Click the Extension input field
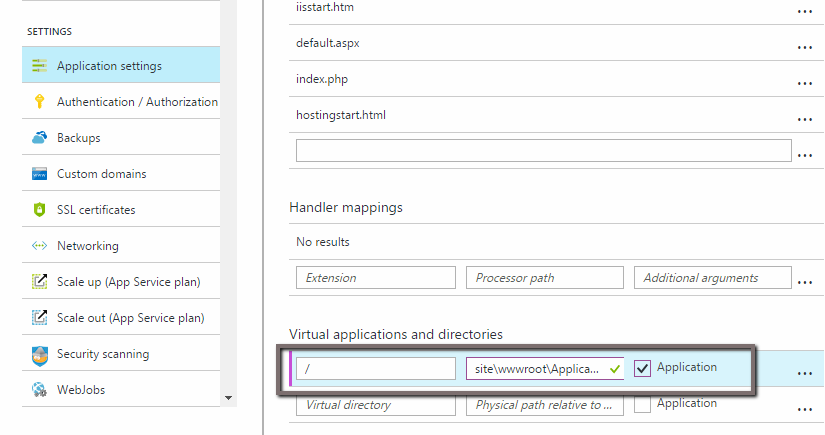This screenshot has height=435, width=825. [x=375, y=278]
